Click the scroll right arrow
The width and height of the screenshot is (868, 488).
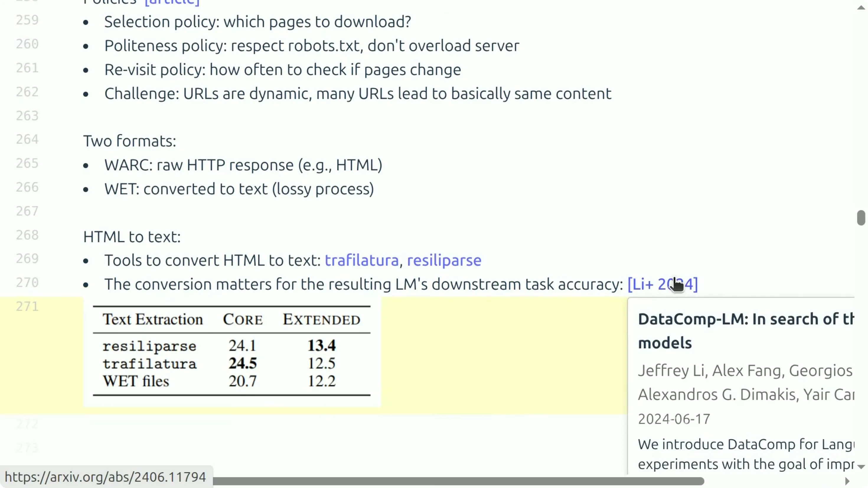coord(847,481)
